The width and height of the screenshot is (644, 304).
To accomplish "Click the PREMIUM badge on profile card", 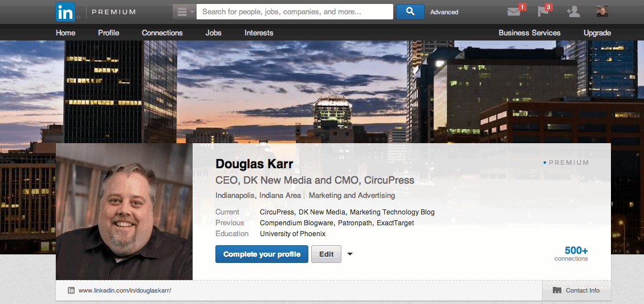I will click(566, 163).
